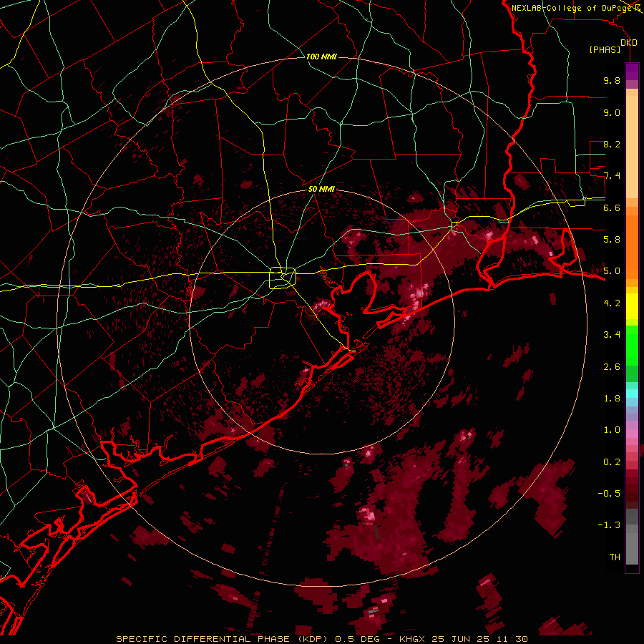This screenshot has width=644, height=644.
Task: Click the 50 NMI range ring label
Action: [x=321, y=189]
